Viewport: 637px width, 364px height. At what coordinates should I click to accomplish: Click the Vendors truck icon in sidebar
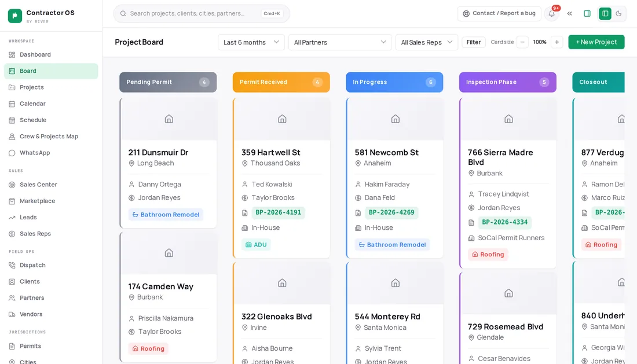[12, 314]
